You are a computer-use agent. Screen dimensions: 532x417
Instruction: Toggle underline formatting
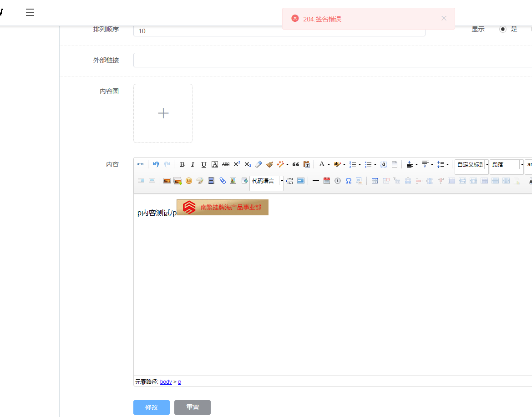[x=203, y=164]
